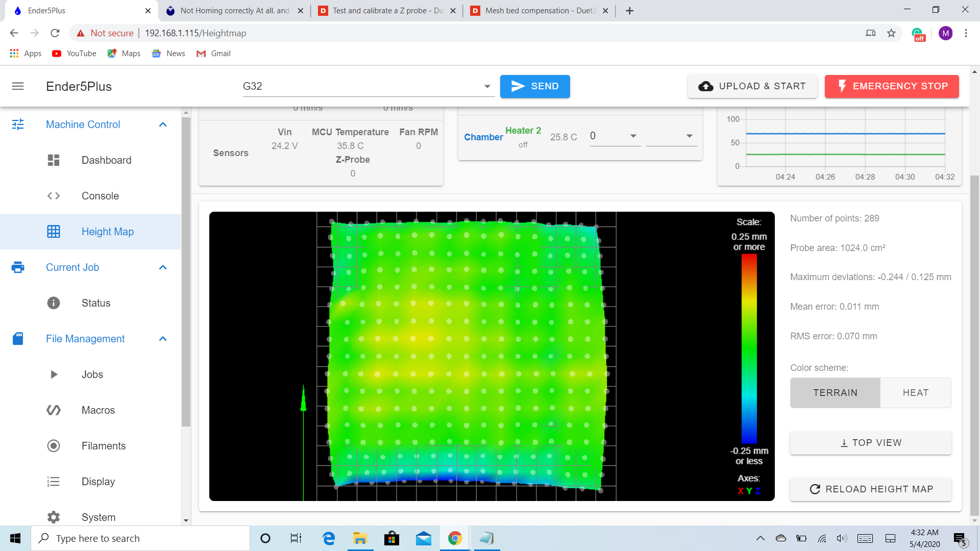The width and height of the screenshot is (980, 551).
Task: Open the Chrome profile avatar
Action: [945, 33]
